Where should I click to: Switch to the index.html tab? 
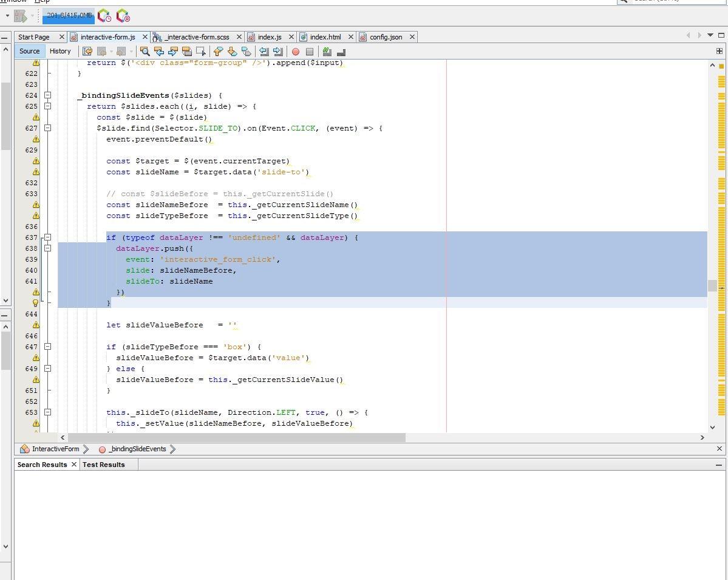click(x=325, y=37)
